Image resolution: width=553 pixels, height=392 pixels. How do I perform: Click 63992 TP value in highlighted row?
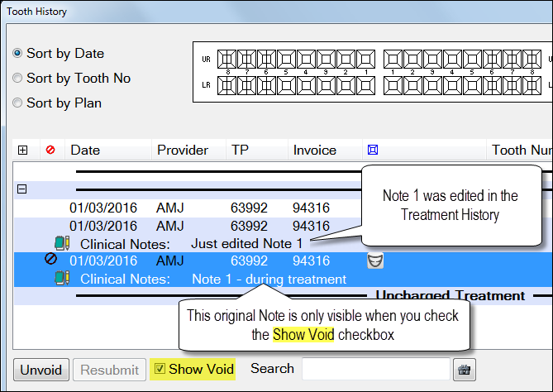tap(249, 261)
